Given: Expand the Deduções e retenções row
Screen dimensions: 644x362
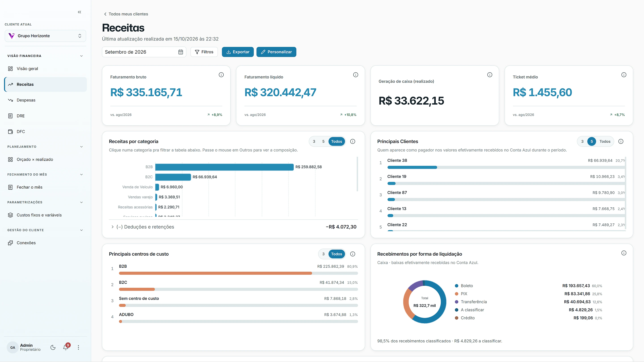Looking at the screenshot, I should (x=233, y=227).
